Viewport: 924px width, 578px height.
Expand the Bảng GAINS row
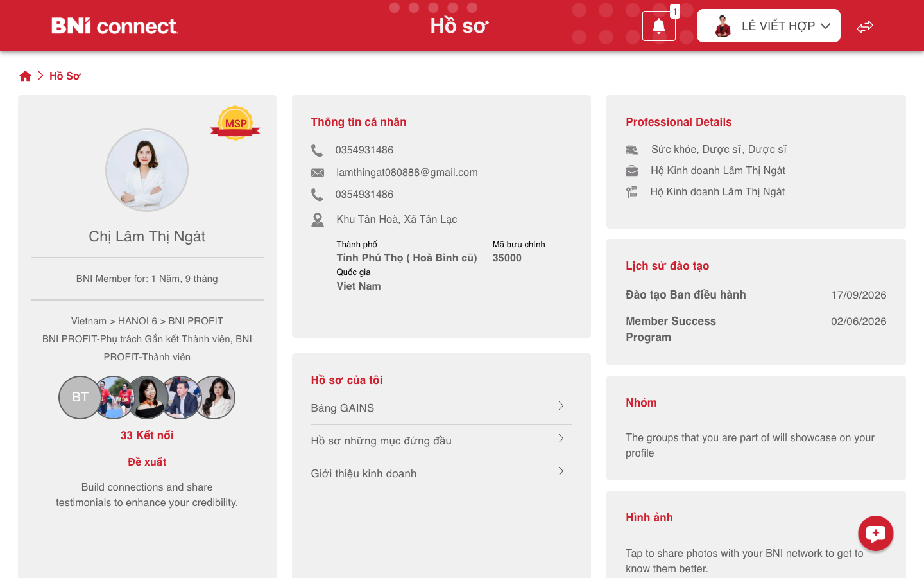pyautogui.click(x=441, y=408)
